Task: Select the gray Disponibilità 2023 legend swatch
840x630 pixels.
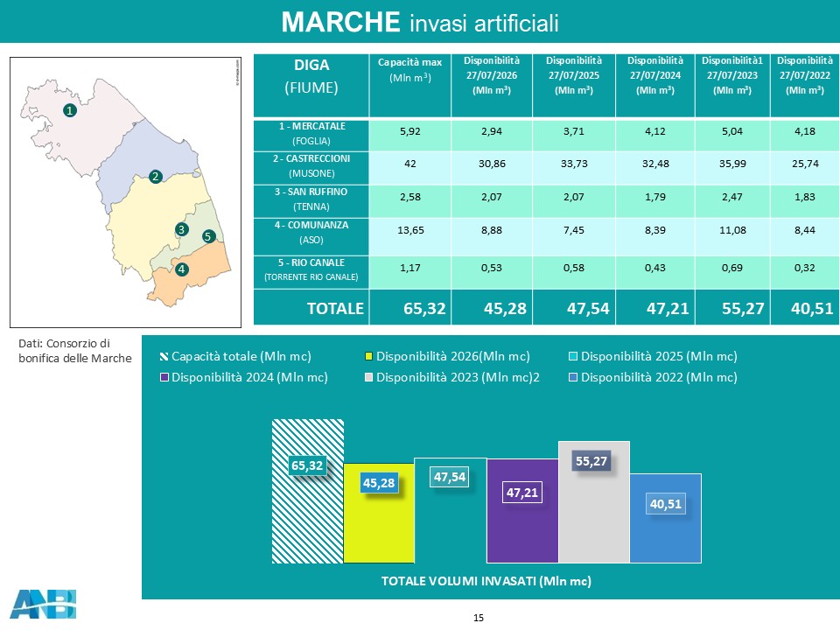Action: [x=368, y=378]
